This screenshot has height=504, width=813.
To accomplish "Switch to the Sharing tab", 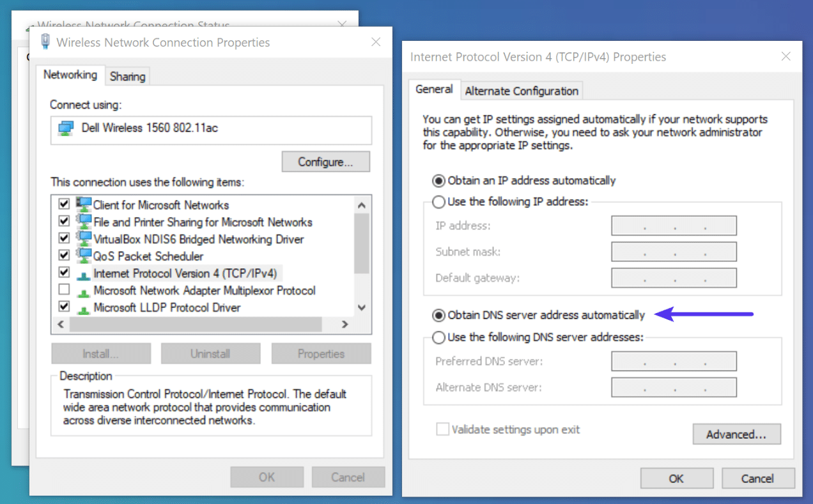I will click(x=127, y=75).
